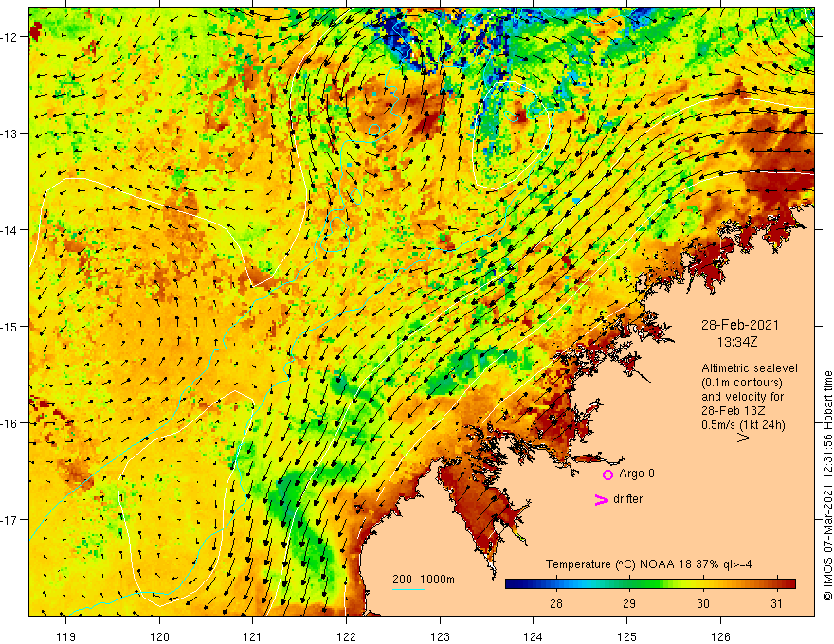This screenshot has width=834, height=644.
Task: Click longitude axis label 120
Action: pos(159,636)
